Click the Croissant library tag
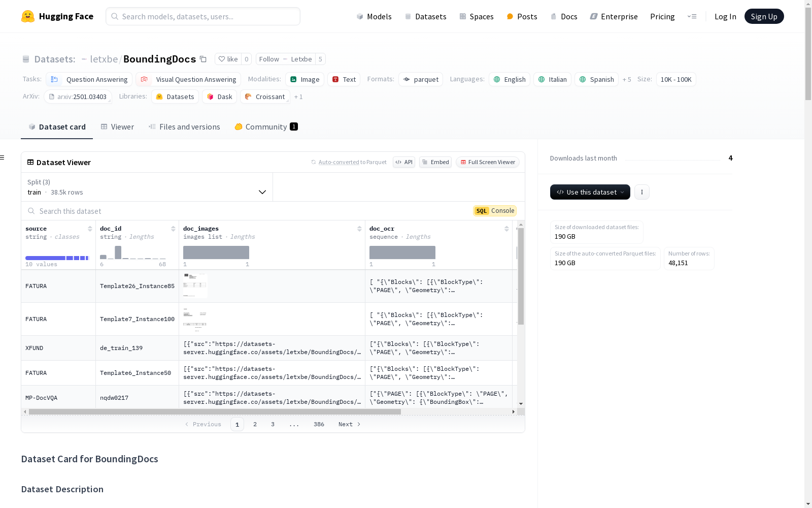The image size is (812, 508). (x=265, y=97)
